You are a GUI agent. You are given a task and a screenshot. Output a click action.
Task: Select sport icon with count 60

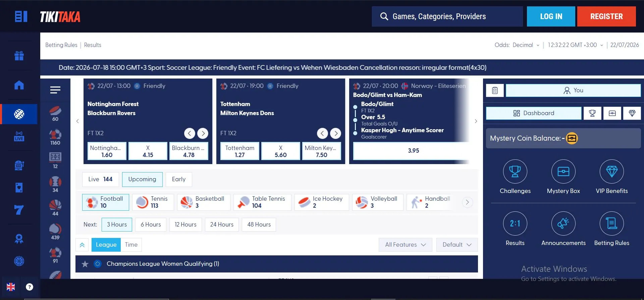55,114
